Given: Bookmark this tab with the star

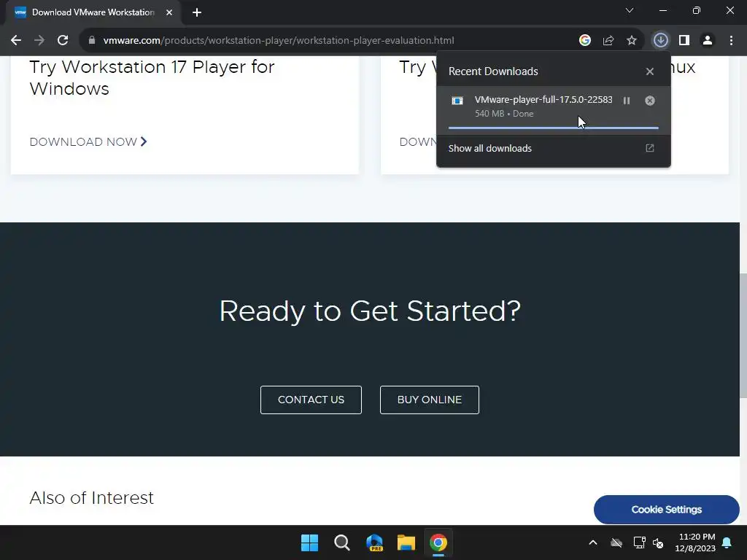Looking at the screenshot, I should (x=631, y=41).
